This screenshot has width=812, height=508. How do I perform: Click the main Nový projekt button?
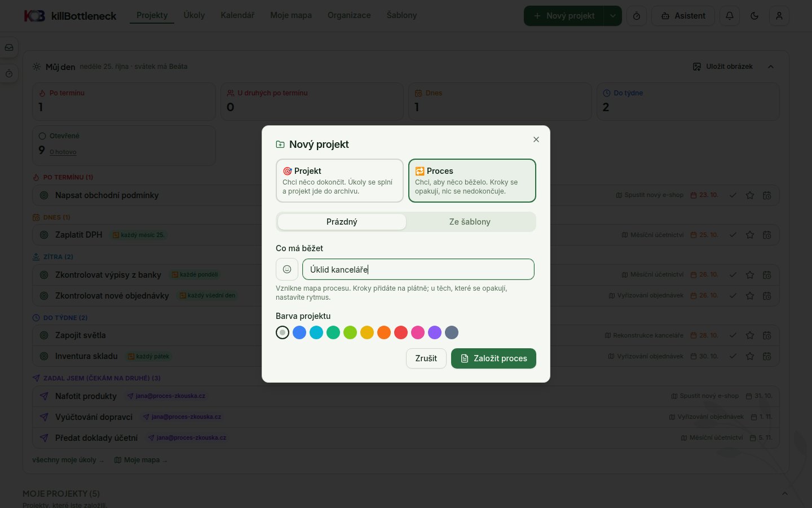(x=564, y=16)
